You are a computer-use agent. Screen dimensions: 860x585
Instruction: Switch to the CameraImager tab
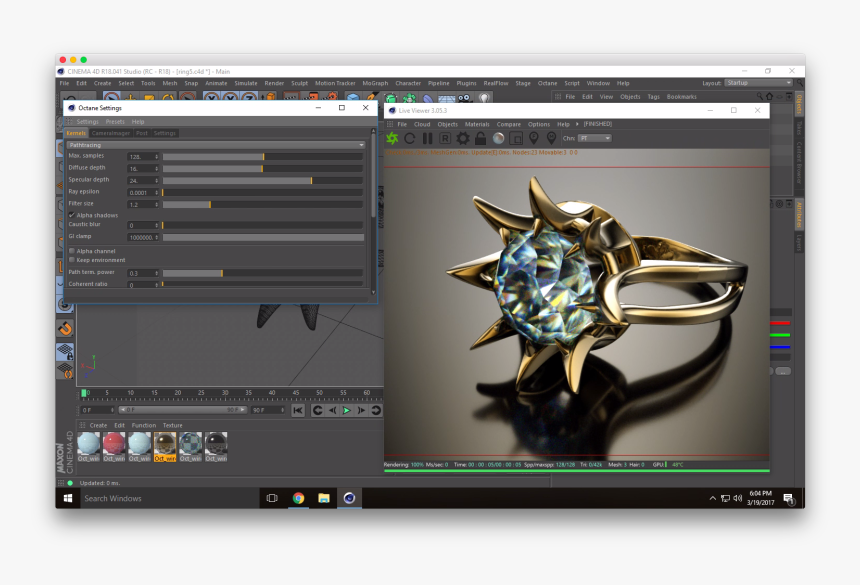[110, 133]
